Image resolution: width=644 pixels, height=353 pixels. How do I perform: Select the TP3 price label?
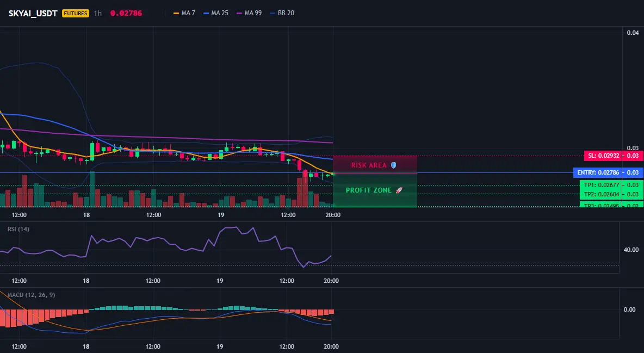[601, 205]
